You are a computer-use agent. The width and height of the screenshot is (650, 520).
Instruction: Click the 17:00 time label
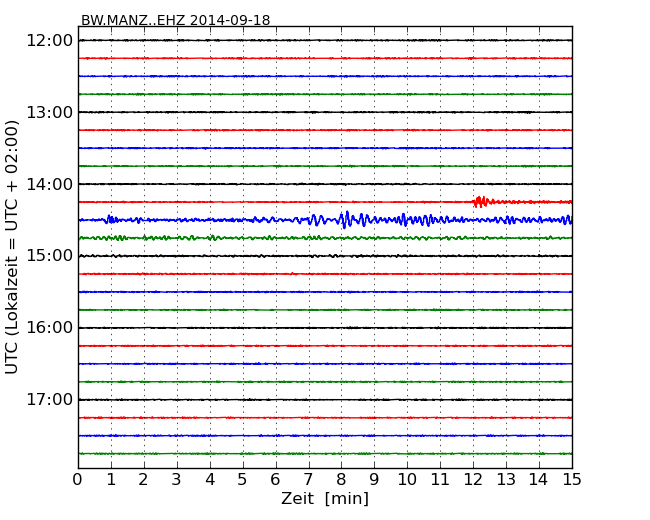pyautogui.click(x=49, y=400)
